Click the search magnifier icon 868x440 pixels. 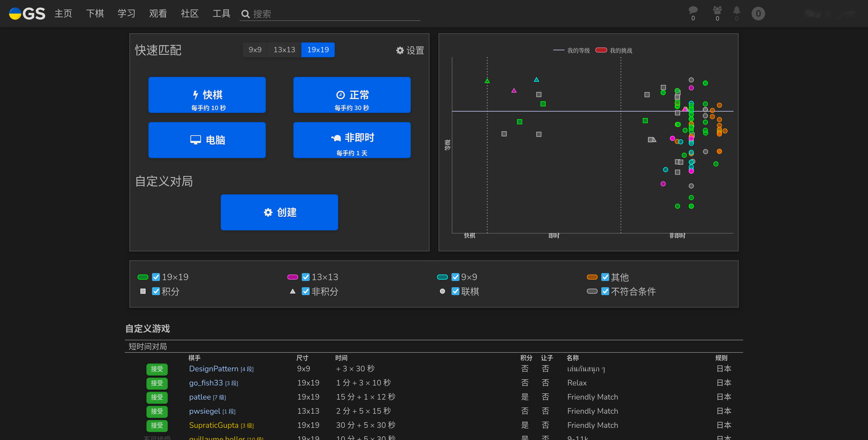[x=245, y=14]
